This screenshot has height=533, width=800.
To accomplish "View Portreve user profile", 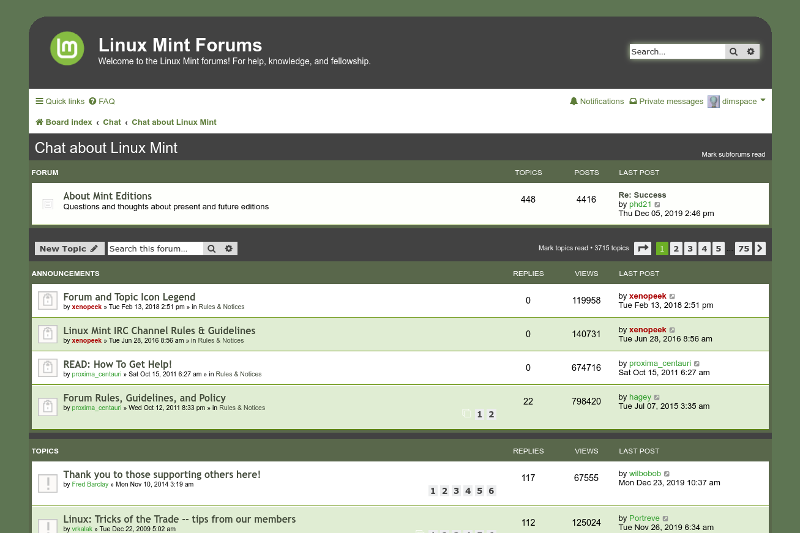I will 644,518.
